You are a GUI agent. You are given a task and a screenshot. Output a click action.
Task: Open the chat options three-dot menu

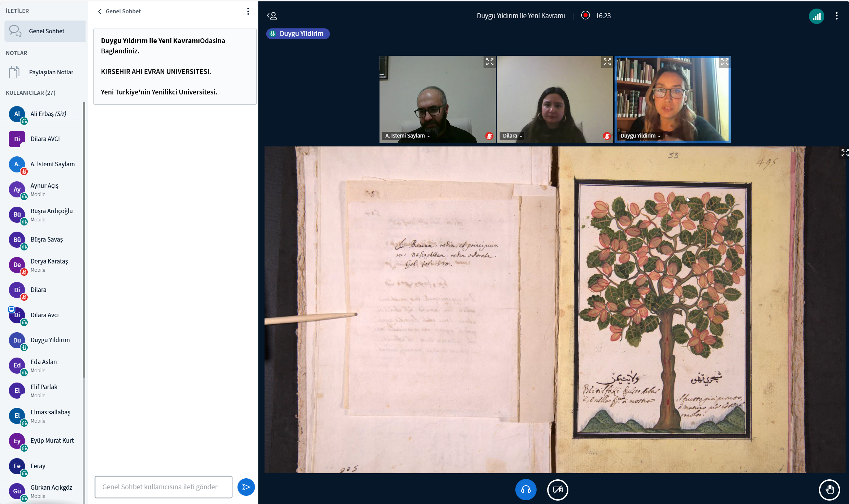pyautogui.click(x=248, y=11)
